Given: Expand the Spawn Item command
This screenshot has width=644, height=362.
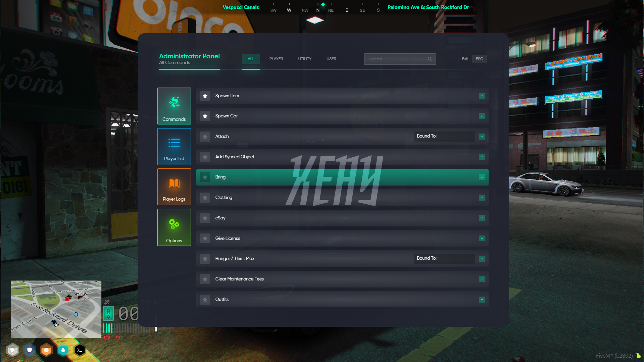Looking at the screenshot, I should point(482,96).
